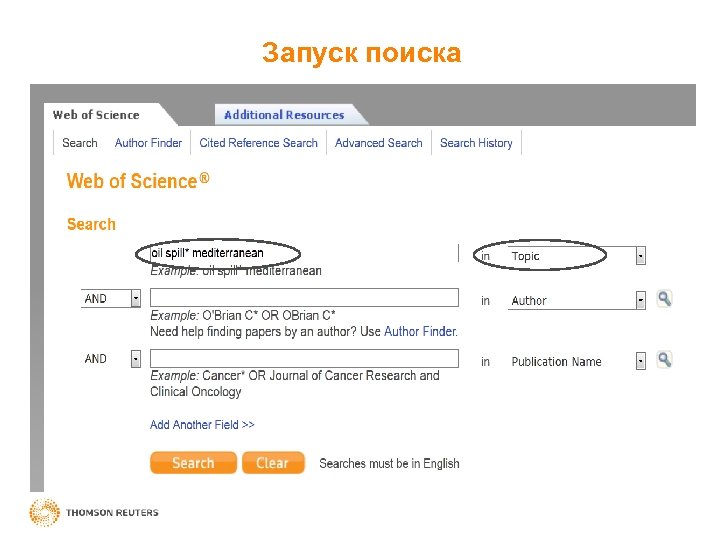Focus the Publication Name input field
This screenshot has height=540, width=720.
(x=304, y=358)
